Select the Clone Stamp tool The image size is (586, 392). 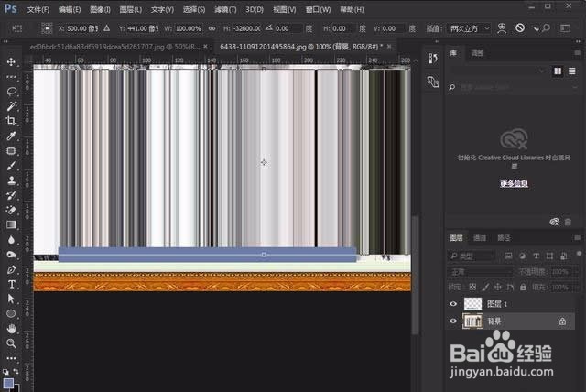[11, 180]
